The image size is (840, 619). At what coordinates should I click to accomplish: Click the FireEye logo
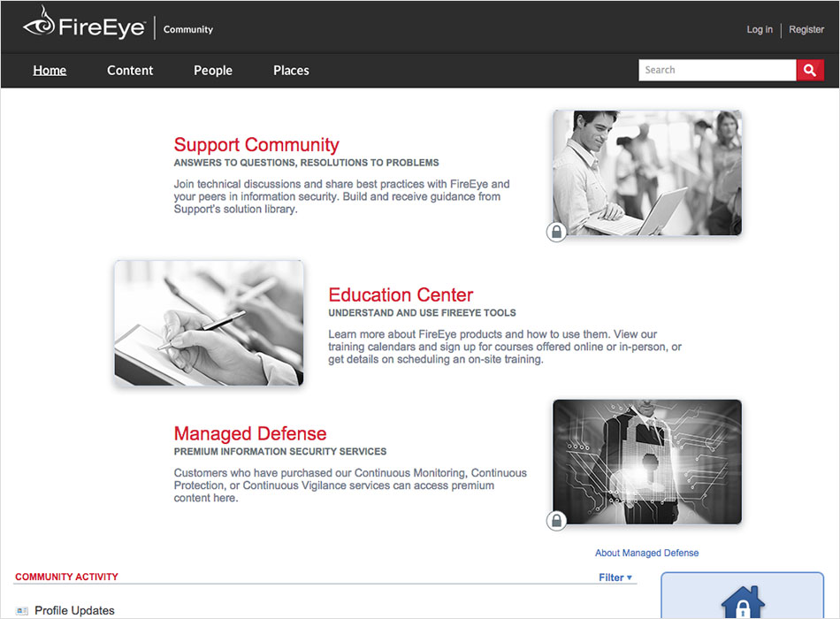tap(84, 24)
